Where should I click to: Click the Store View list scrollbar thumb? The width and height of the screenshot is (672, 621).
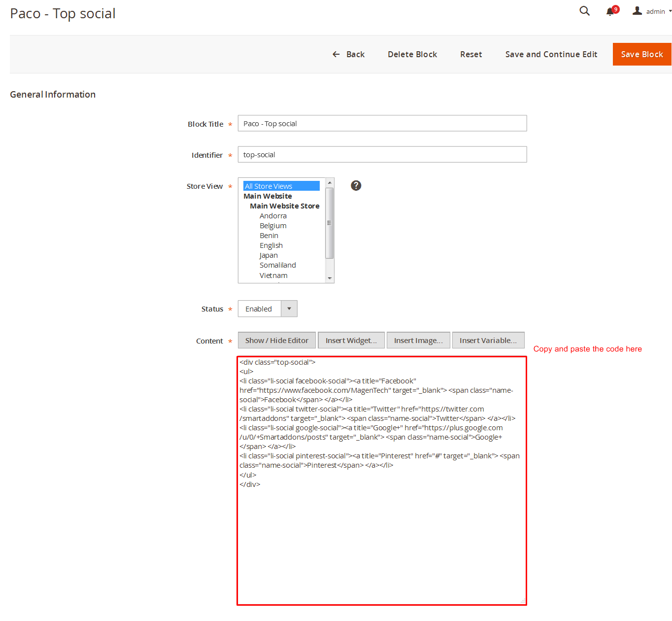coord(330,223)
